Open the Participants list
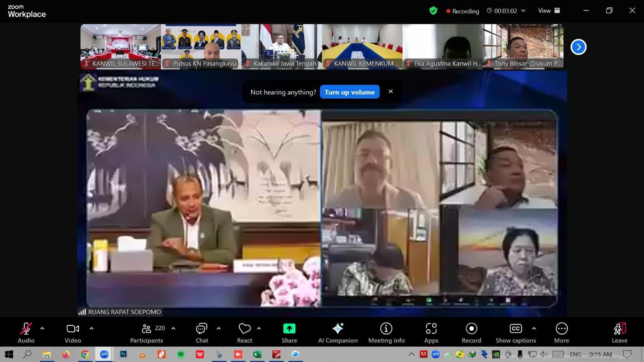Viewport: 644px width, 362px height. 147,333
